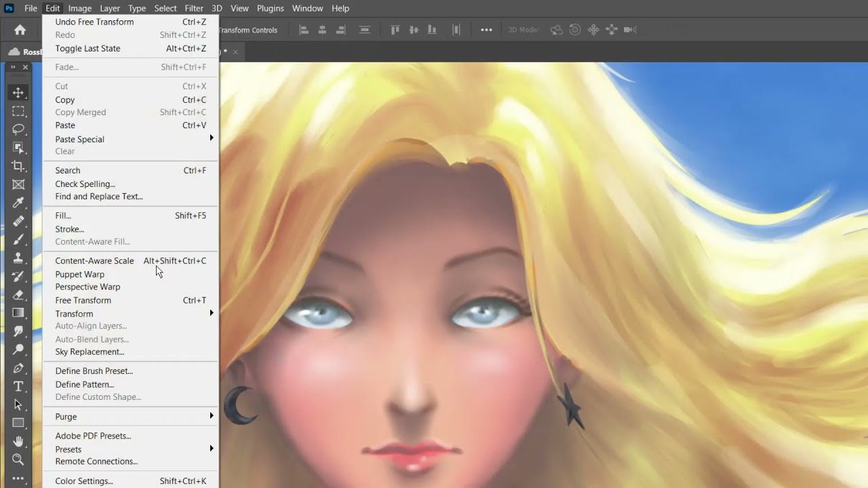This screenshot has width=868, height=488.
Task: Choose Check Spelling menu entry
Action: [x=131, y=184]
